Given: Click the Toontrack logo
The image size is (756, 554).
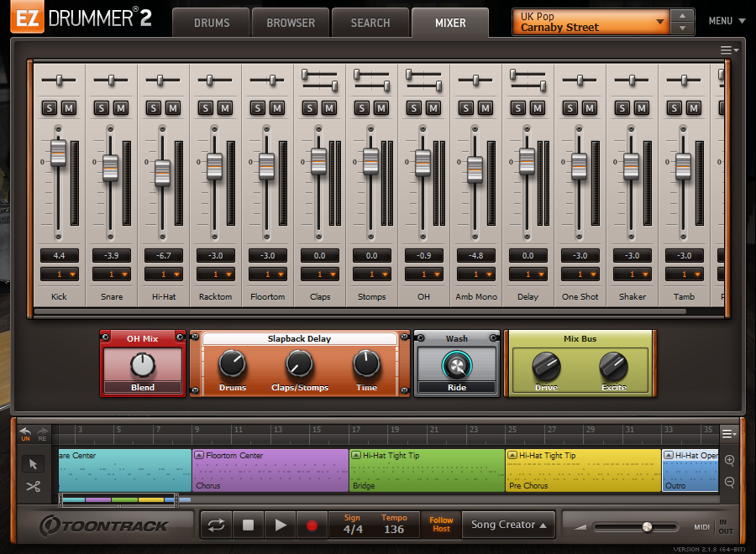Looking at the screenshot, I should pyautogui.click(x=103, y=525).
